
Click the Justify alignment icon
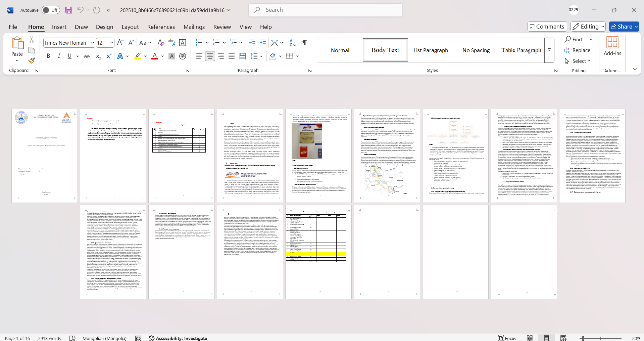[x=231, y=56]
